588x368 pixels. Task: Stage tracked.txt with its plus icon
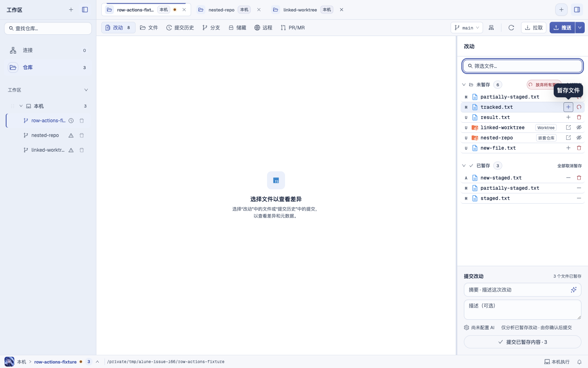click(568, 107)
